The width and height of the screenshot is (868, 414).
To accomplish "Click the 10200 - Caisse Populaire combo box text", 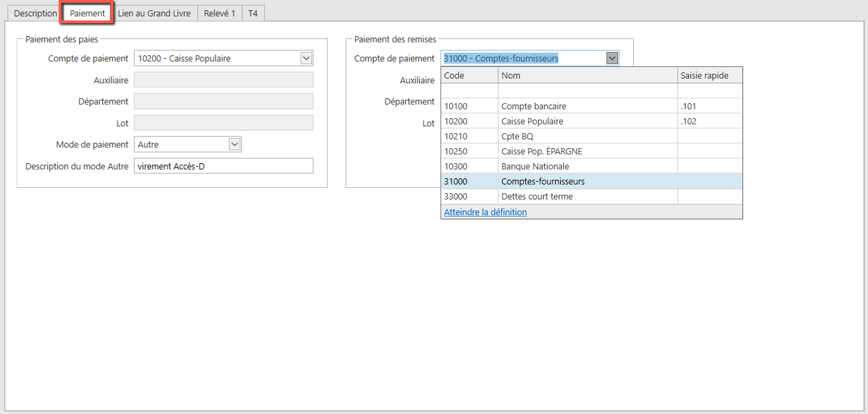I will (x=184, y=59).
